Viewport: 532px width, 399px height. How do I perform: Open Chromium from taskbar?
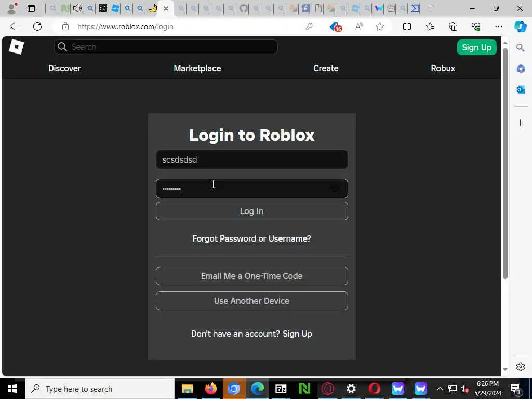[x=234, y=389]
